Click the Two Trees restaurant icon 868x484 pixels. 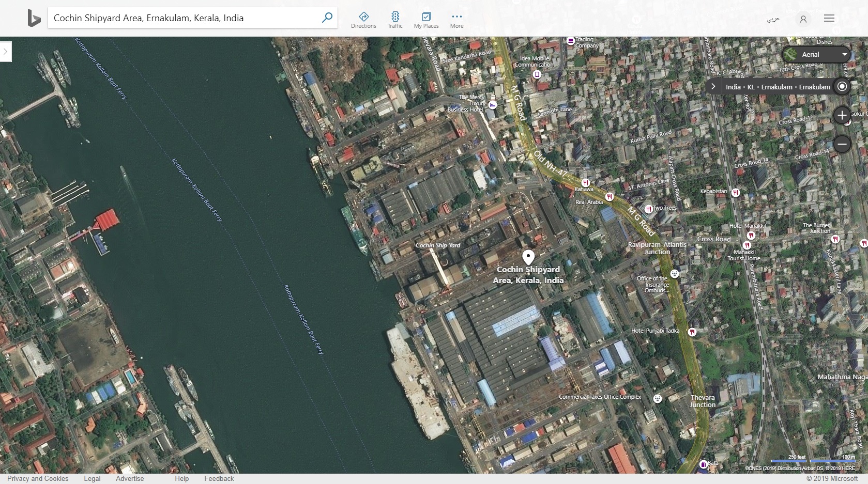click(x=648, y=209)
